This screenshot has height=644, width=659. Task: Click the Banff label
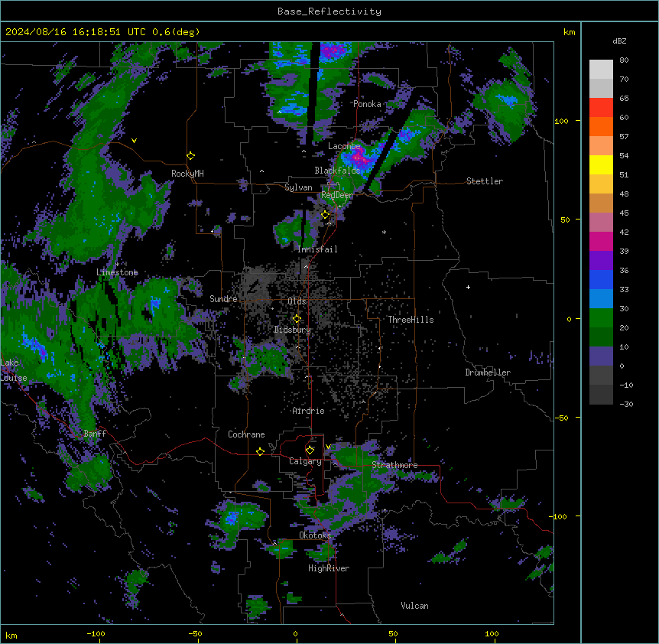pyautogui.click(x=95, y=434)
